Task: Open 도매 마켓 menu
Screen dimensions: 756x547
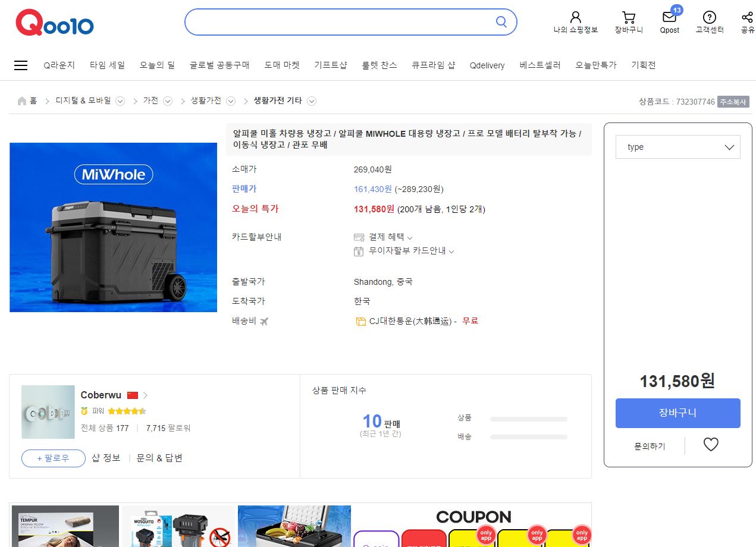Action: click(282, 65)
